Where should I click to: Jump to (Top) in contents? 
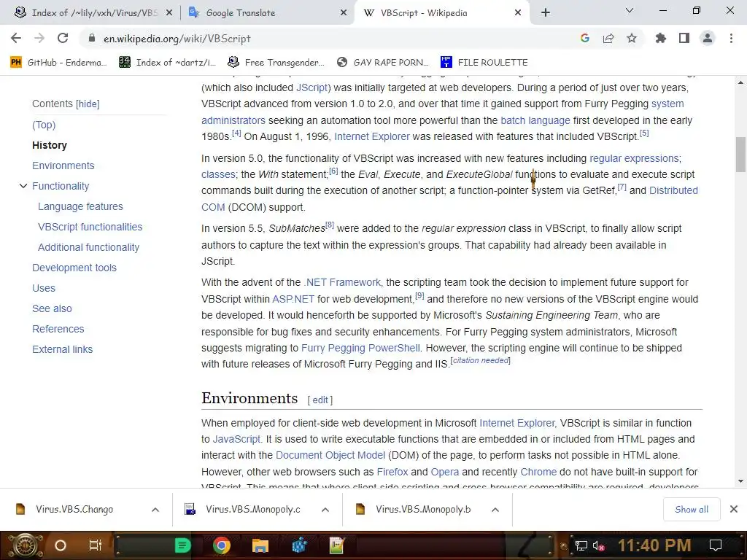44,125
